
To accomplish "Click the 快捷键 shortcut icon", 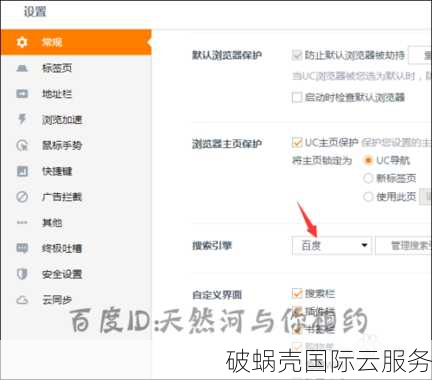I will click(x=22, y=171).
